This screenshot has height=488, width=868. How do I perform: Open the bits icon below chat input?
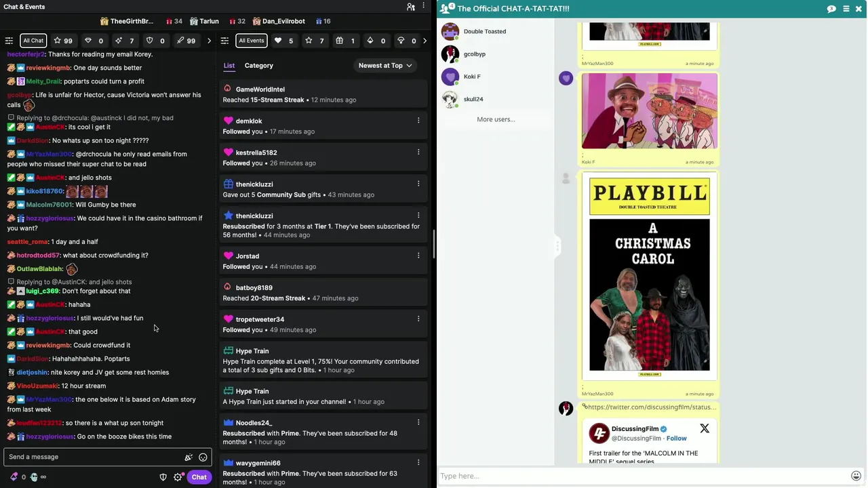pos(14,477)
